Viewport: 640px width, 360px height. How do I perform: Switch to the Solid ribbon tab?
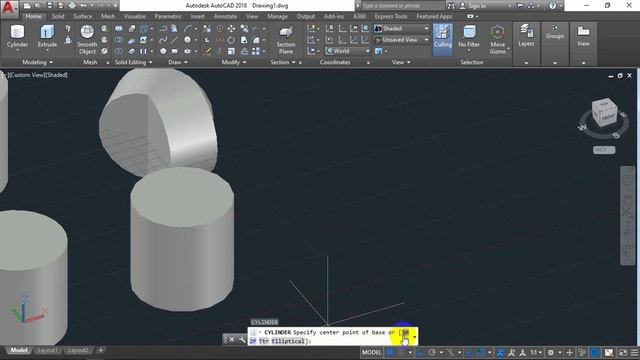point(58,16)
